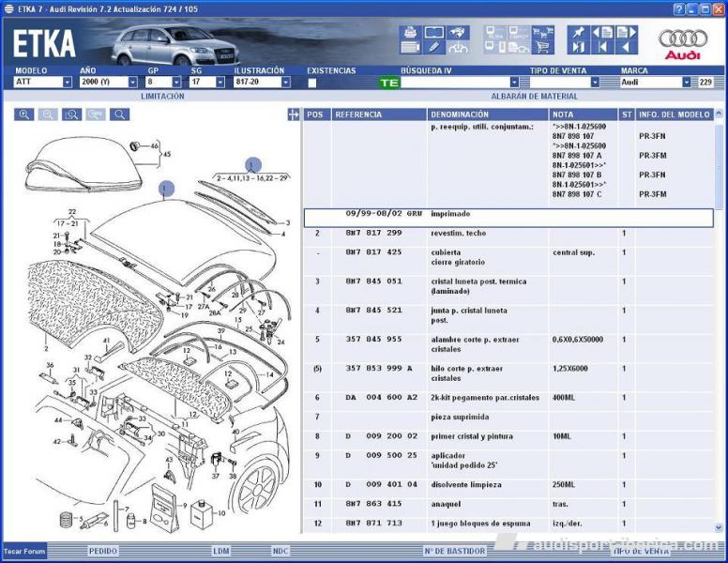Open the Año 2000 (Y) dropdown
Image resolution: width=728 pixels, height=563 pixels.
(x=133, y=83)
